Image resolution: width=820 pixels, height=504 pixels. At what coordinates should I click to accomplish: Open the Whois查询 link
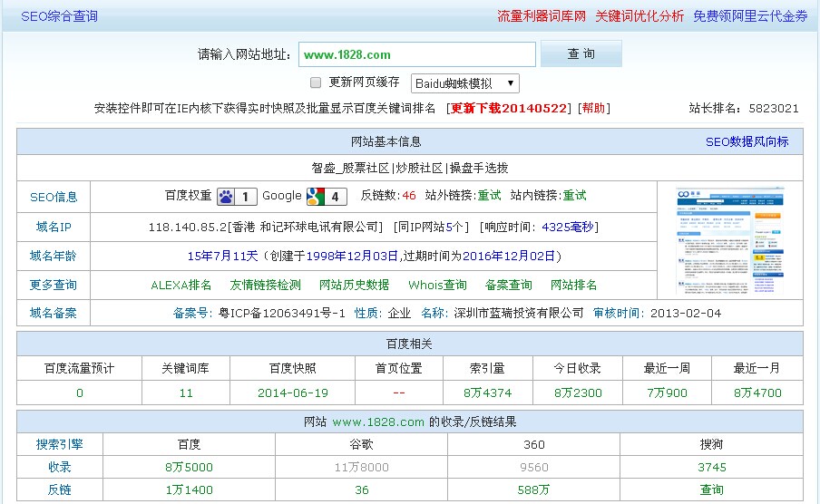(437, 285)
